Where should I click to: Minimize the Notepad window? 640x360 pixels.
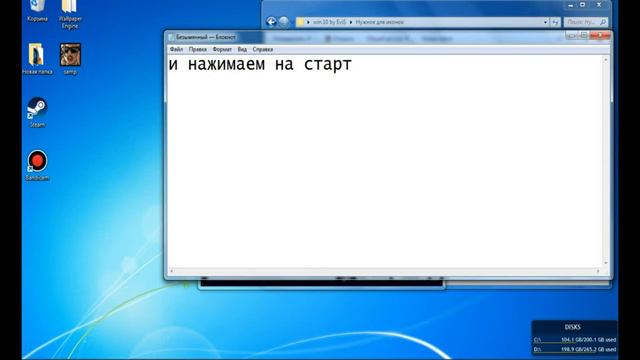tap(572, 36)
